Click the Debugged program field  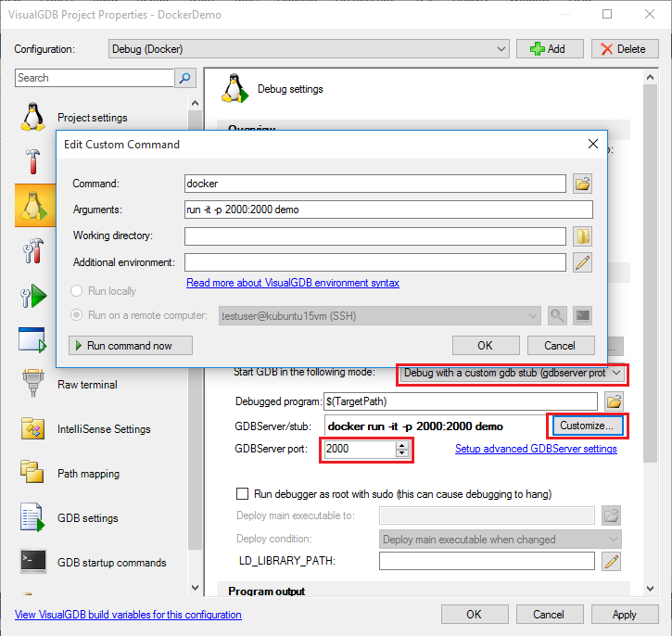[x=461, y=401]
